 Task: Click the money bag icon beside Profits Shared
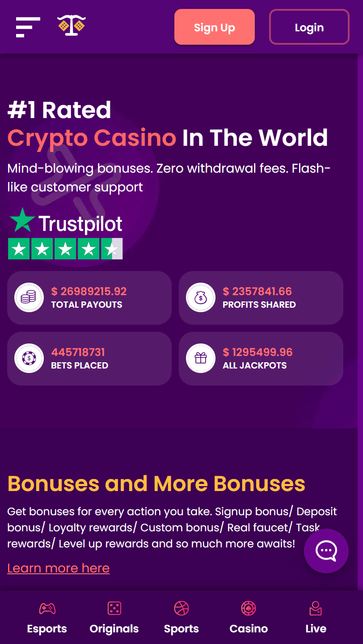click(200, 297)
